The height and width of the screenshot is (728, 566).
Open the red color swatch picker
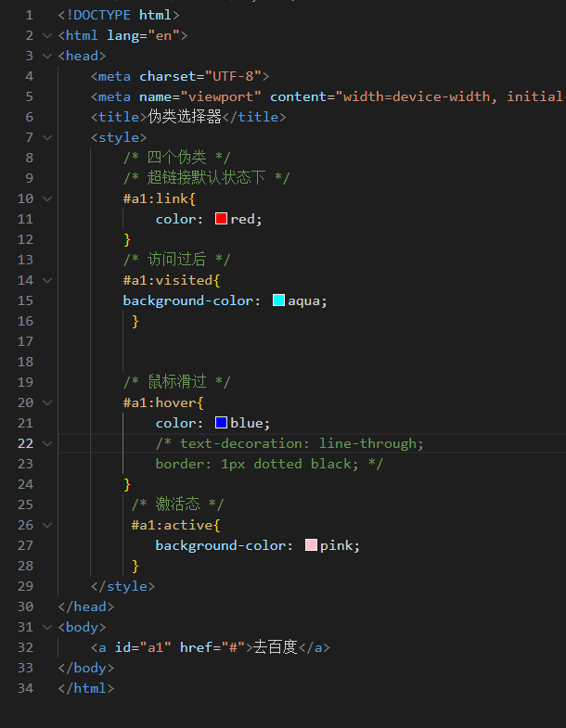pyautogui.click(x=221, y=219)
